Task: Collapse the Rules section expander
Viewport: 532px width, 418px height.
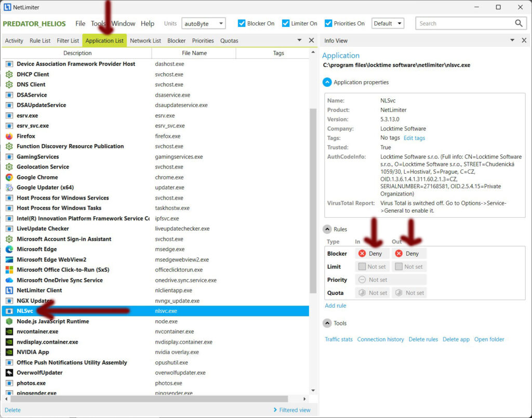Action: click(327, 229)
